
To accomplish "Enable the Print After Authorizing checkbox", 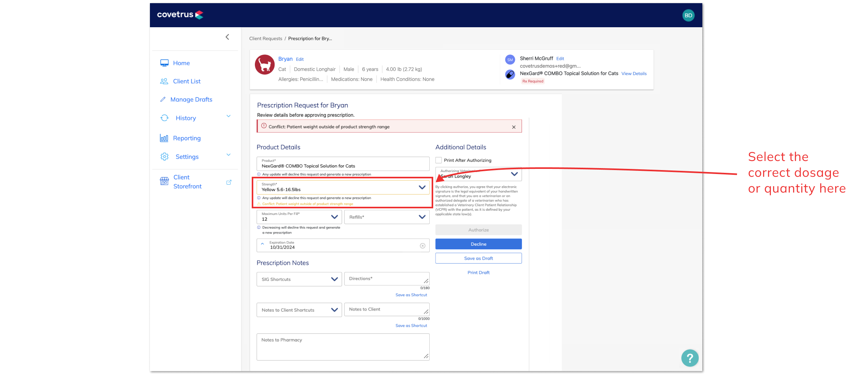I will 438,160.
